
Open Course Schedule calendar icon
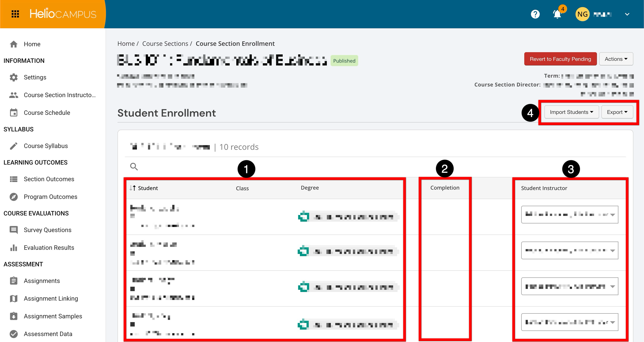pyautogui.click(x=14, y=113)
